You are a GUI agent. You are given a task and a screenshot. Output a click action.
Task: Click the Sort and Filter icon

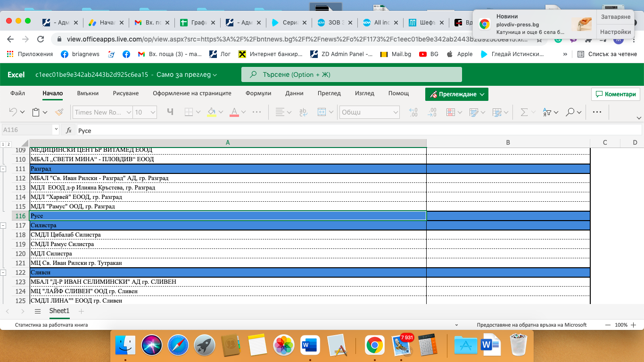click(547, 112)
